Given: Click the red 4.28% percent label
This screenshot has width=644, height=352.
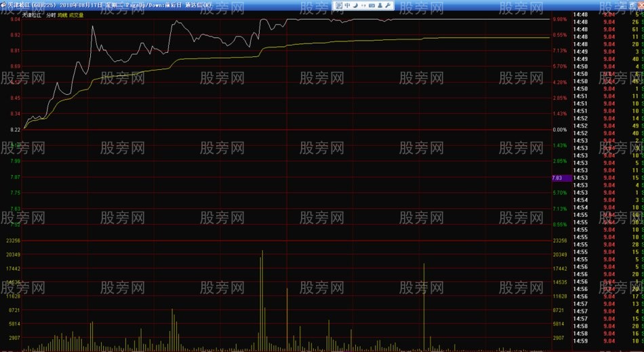Looking at the screenshot, I should [x=560, y=83].
